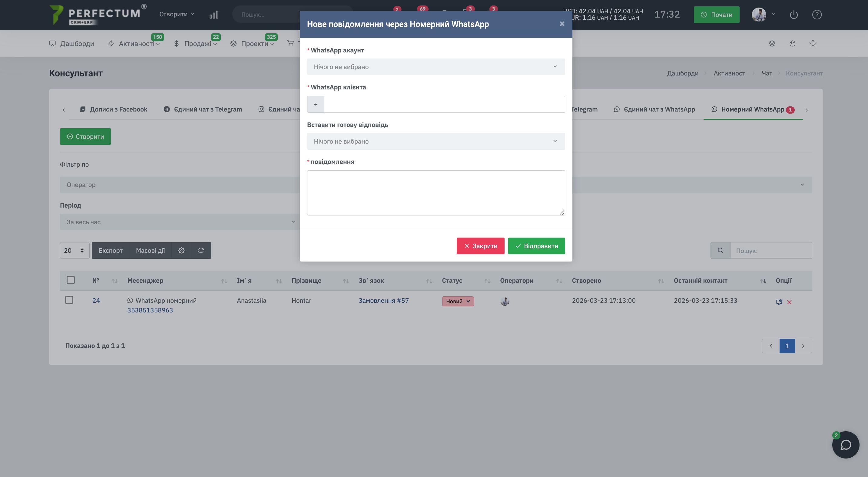Viewport: 868px width, 477px height.
Task: Tick the select-all checkbox in table header
Action: tap(71, 280)
